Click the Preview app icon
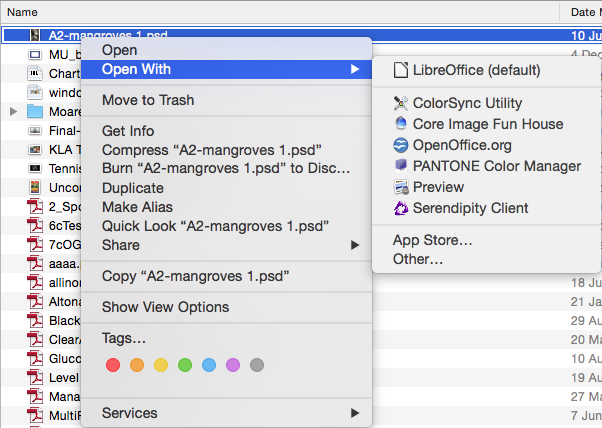This screenshot has width=602, height=428. 401,187
